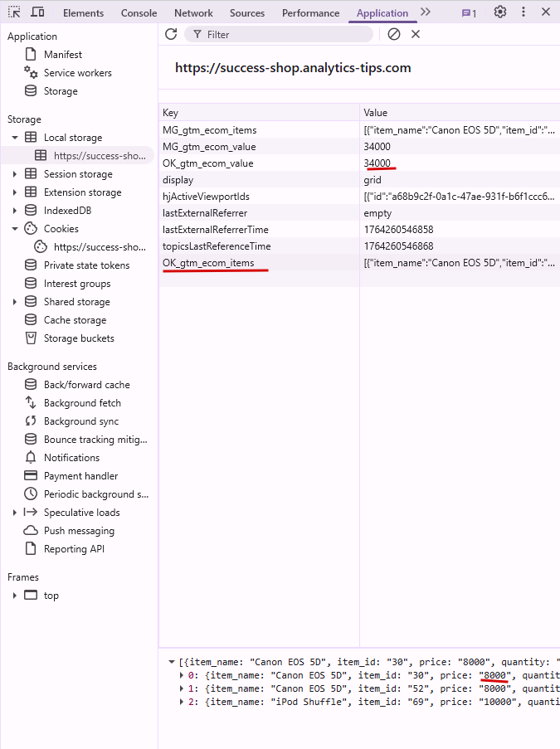560x749 pixels.
Task: Select the OK_gtm_ecom_items key row
Action: 209,263
